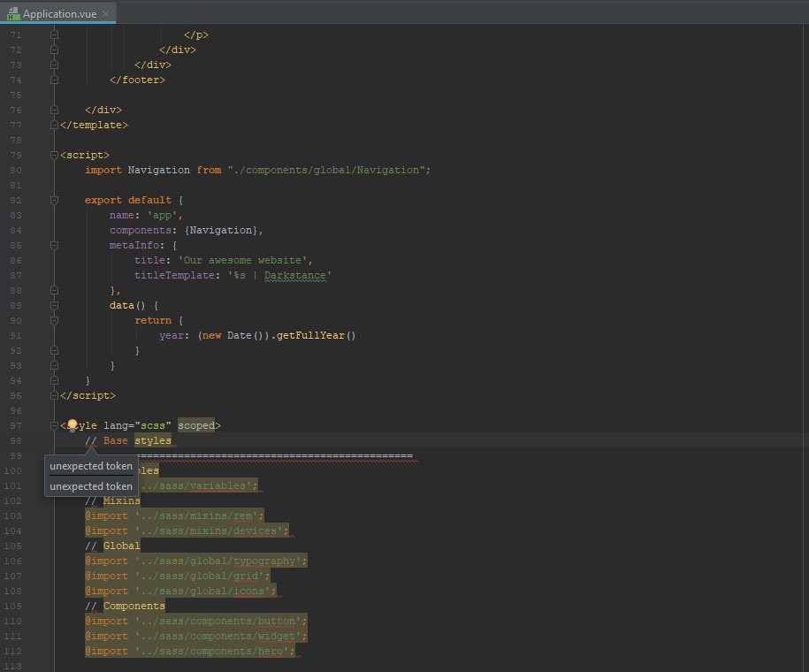The width and height of the screenshot is (809, 672).
Task: Collapse the fold marker at line 77 template
Action: 54,125
